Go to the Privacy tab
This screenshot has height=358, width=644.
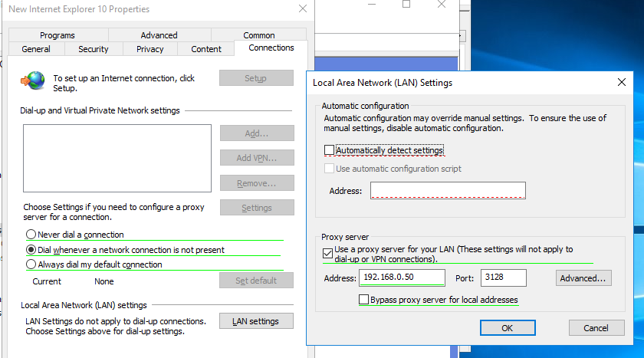coord(150,49)
